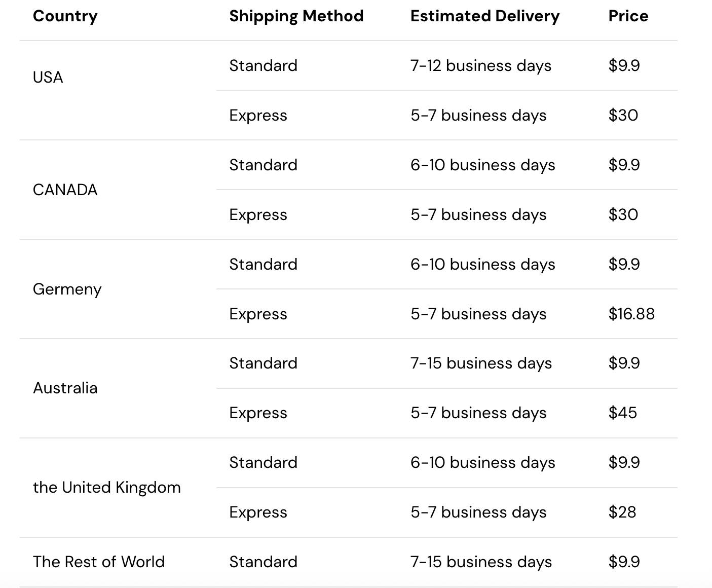Viewport: 712px width, 588px height.
Task: Click the $28 UK express price
Action: pyautogui.click(x=622, y=512)
